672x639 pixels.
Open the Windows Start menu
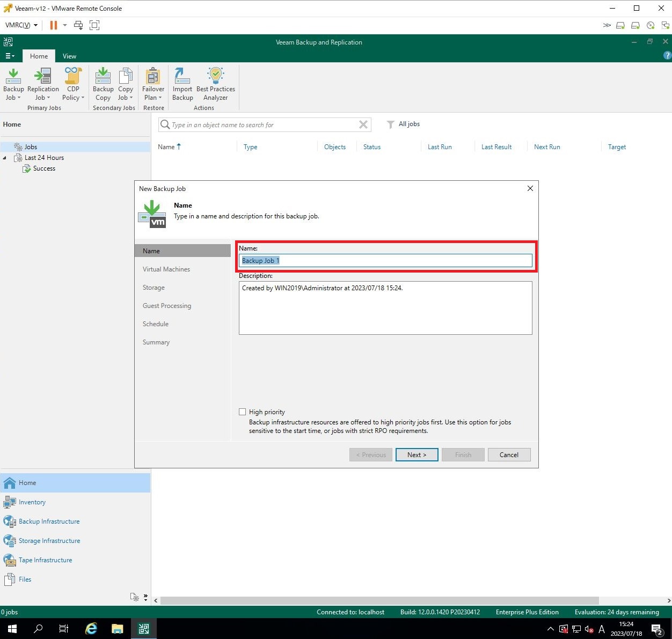[12, 629]
